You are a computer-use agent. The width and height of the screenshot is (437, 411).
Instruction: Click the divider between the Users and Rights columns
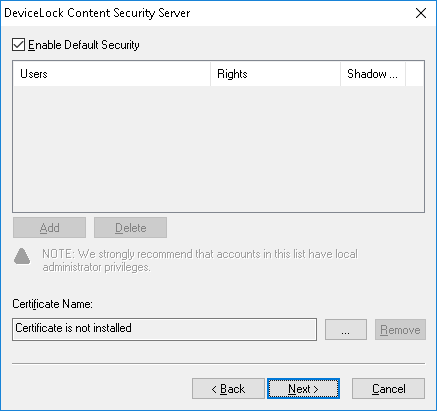click(211, 74)
